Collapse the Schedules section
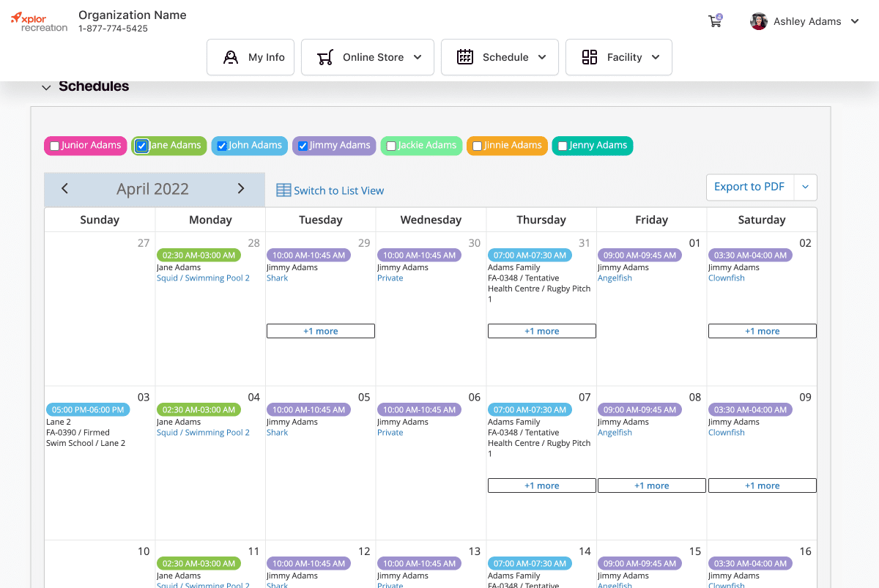The image size is (879, 588). (x=46, y=86)
